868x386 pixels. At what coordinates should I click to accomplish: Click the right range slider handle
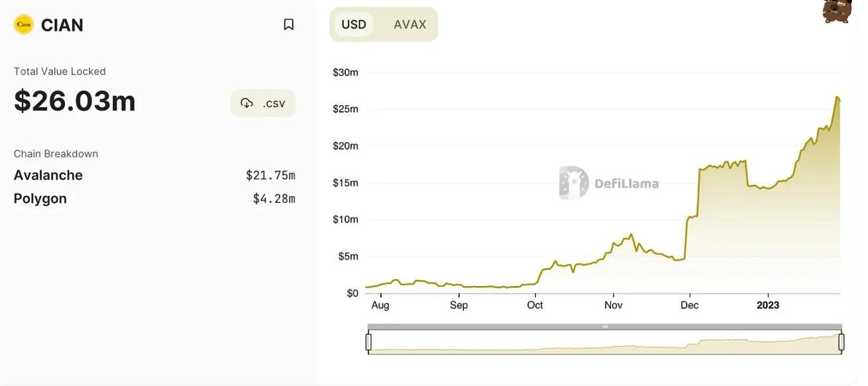coord(841,342)
